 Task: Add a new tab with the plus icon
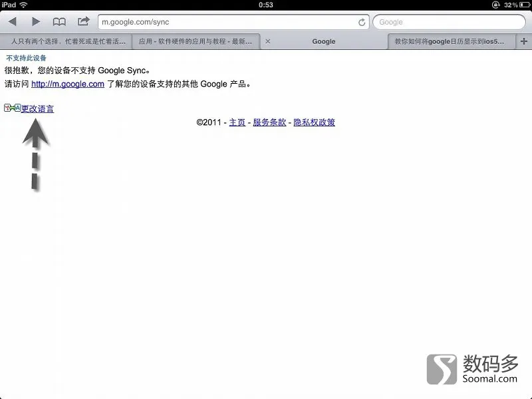(x=523, y=41)
